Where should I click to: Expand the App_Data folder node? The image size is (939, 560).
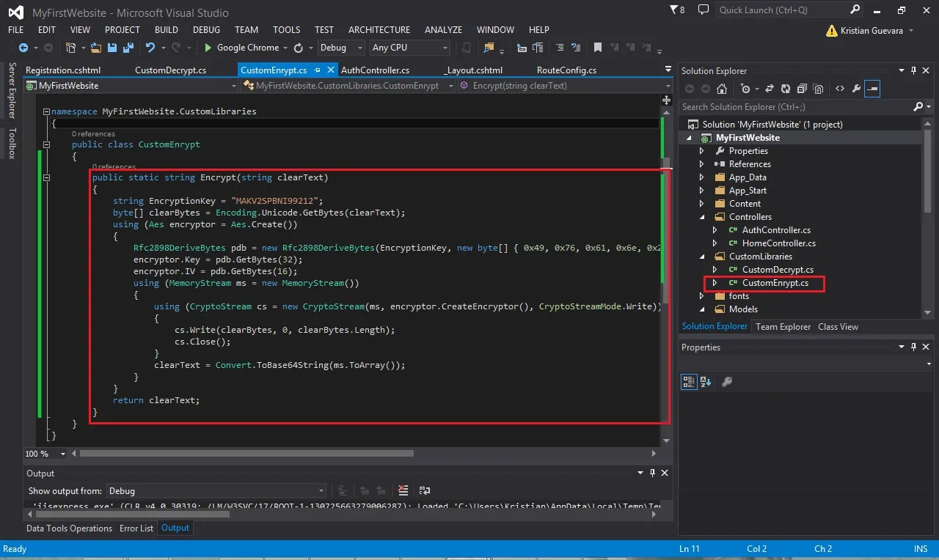[x=701, y=177]
